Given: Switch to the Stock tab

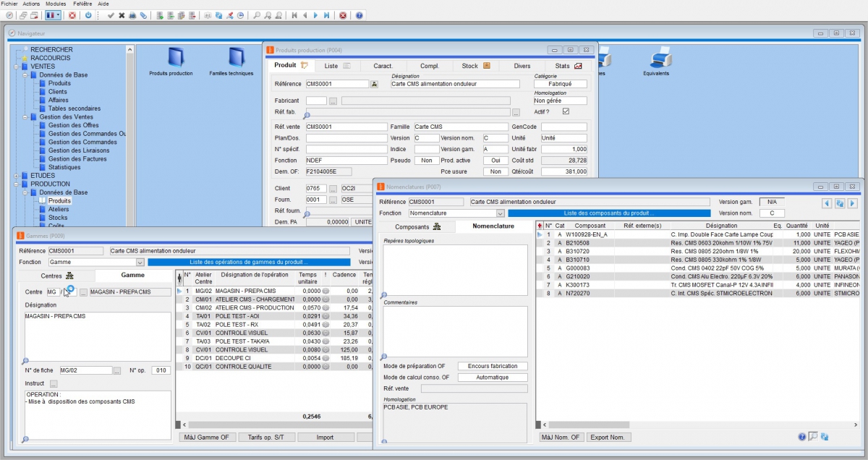Looking at the screenshot, I should (x=469, y=65).
